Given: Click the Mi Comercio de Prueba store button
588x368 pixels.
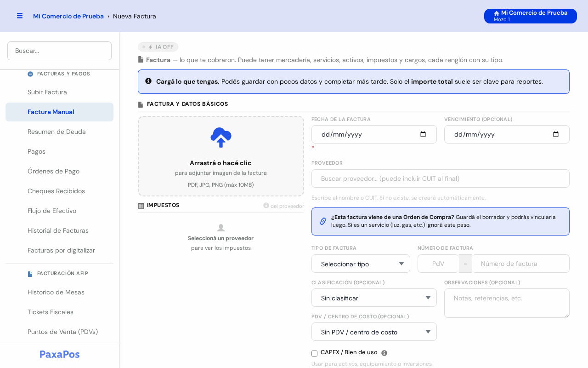Looking at the screenshot, I should (x=531, y=16).
